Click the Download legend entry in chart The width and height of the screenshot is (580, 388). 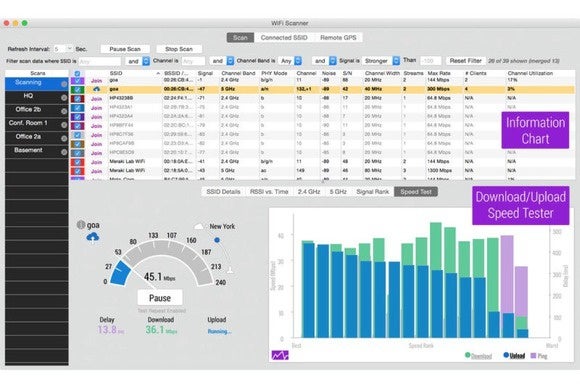[478, 356]
